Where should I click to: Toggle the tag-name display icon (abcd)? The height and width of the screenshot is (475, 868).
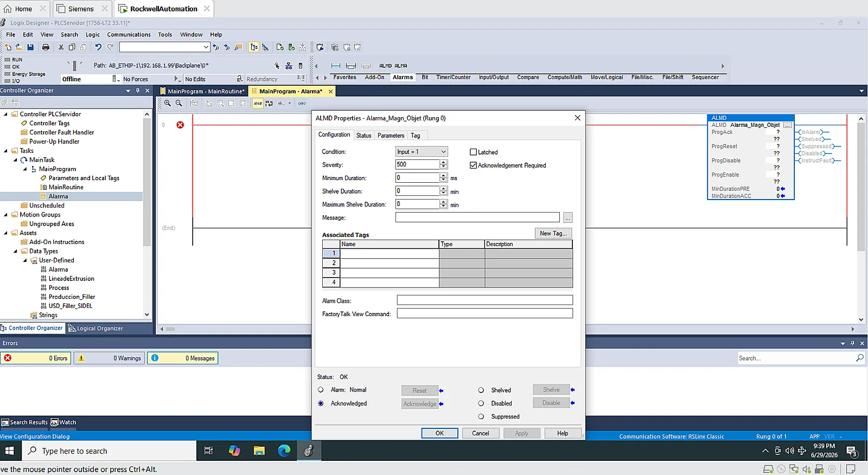pos(258,103)
